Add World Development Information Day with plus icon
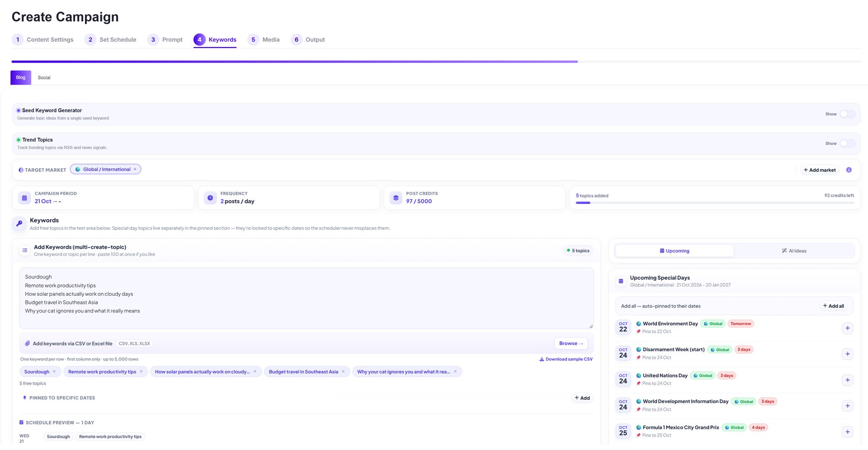Screen dimensions: 868x450 pyautogui.click(x=847, y=406)
